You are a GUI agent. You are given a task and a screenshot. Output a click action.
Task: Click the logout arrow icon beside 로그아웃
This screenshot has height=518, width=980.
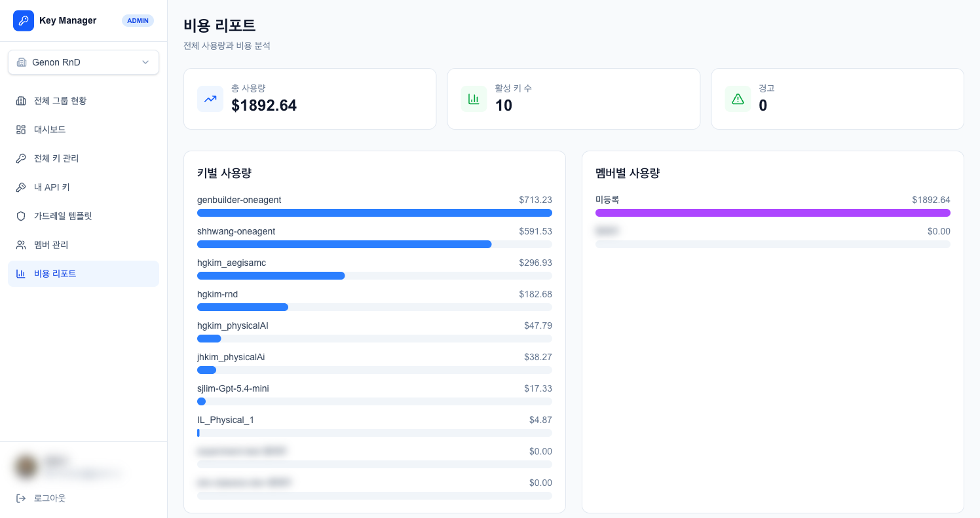pyautogui.click(x=22, y=498)
